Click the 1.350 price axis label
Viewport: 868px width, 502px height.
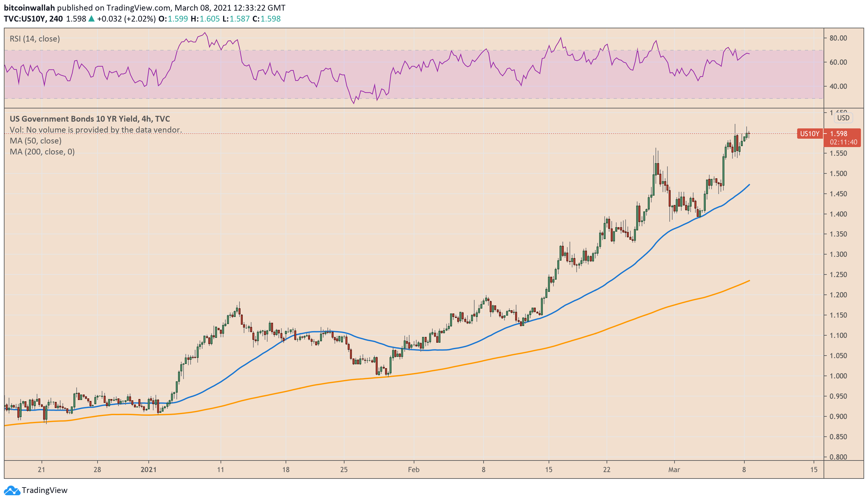click(838, 234)
